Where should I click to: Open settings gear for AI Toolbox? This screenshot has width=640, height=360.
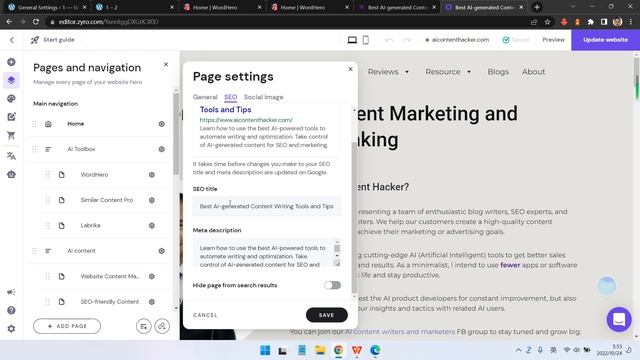point(162,149)
